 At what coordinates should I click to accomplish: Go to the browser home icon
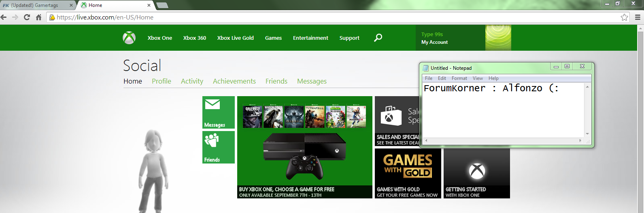[39, 17]
